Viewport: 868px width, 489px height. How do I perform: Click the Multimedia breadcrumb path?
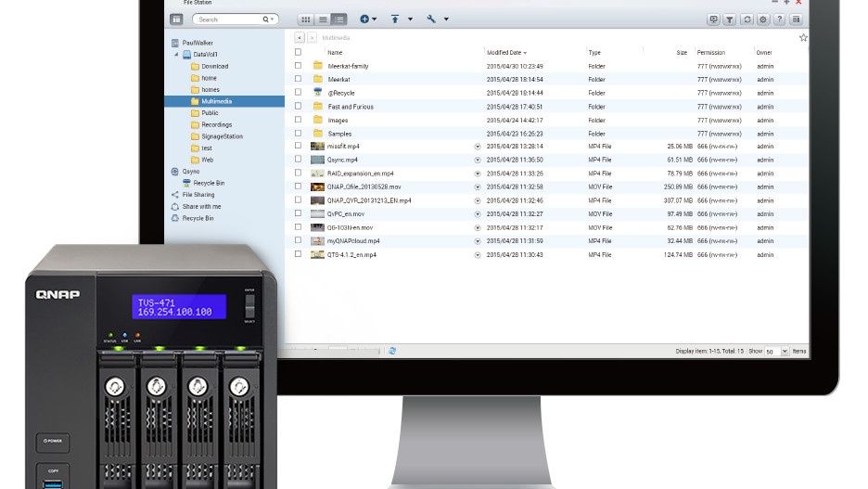[336, 38]
